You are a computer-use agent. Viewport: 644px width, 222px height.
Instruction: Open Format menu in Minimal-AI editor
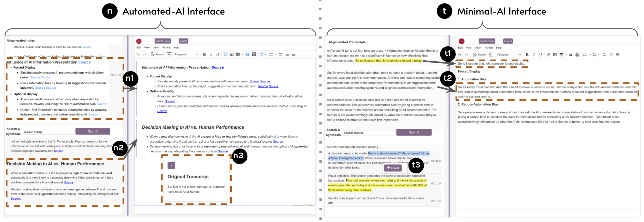[x=489, y=48]
